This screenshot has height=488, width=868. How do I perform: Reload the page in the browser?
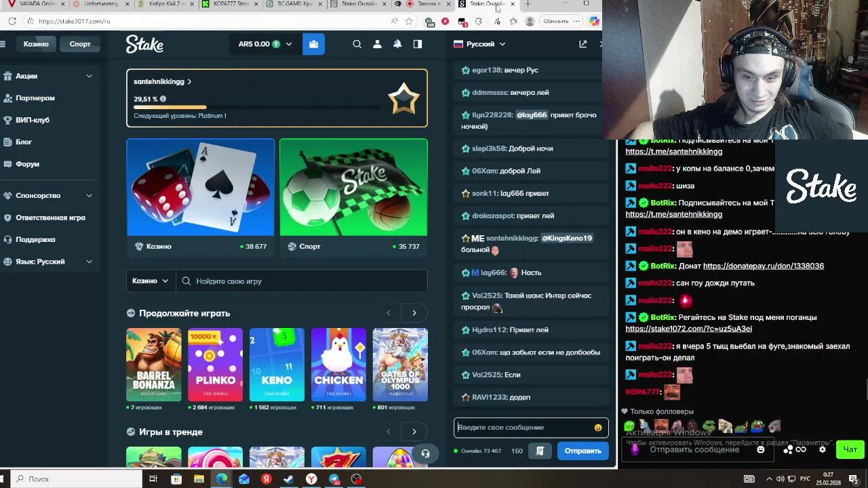(x=12, y=21)
